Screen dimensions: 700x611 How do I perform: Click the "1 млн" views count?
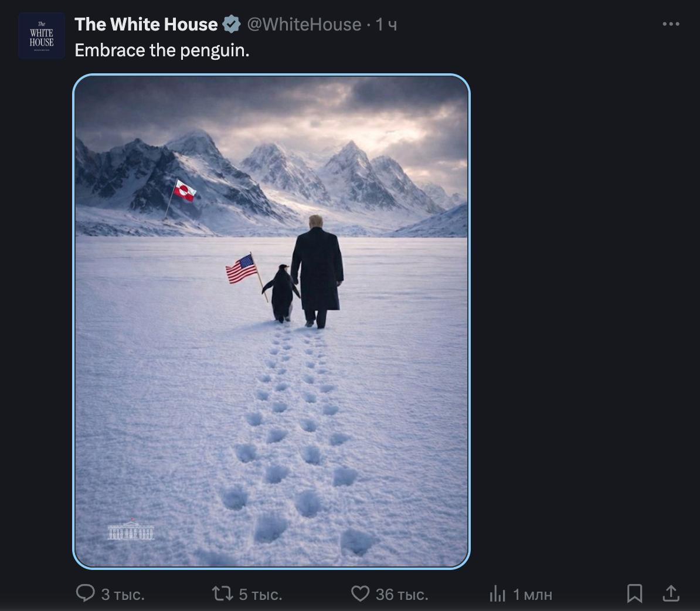click(532, 595)
